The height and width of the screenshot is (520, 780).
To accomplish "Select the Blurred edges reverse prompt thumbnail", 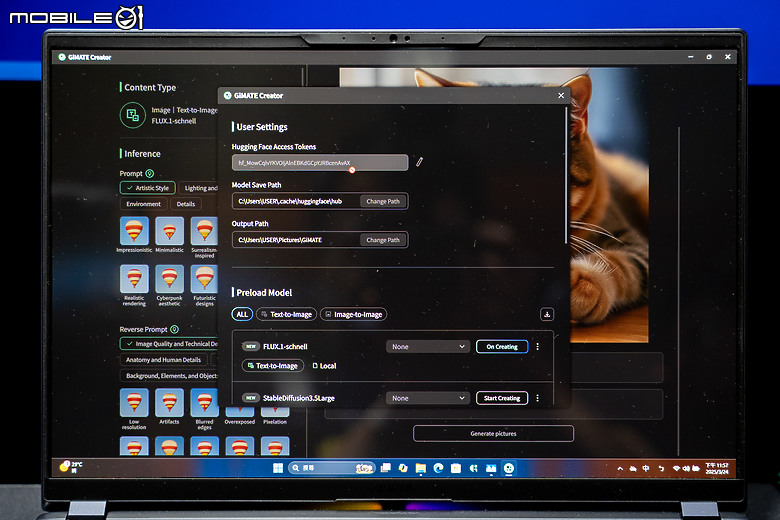I will [x=204, y=403].
